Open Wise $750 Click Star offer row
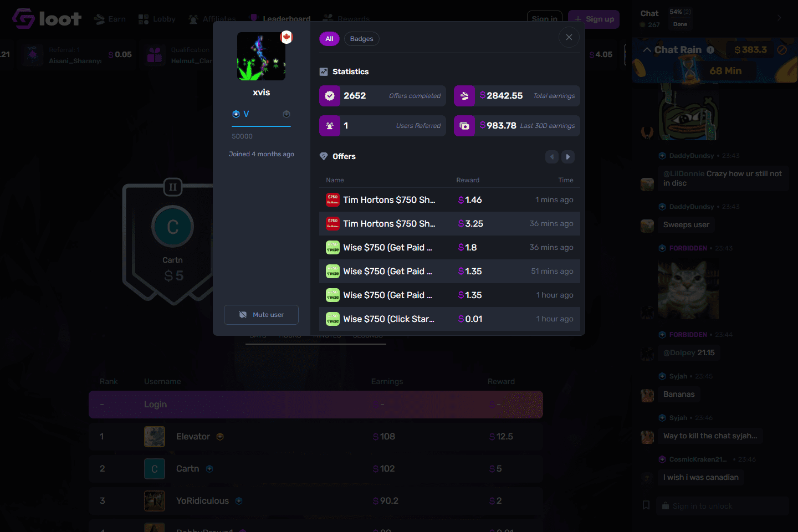Viewport: 798px width, 532px height. (449, 319)
